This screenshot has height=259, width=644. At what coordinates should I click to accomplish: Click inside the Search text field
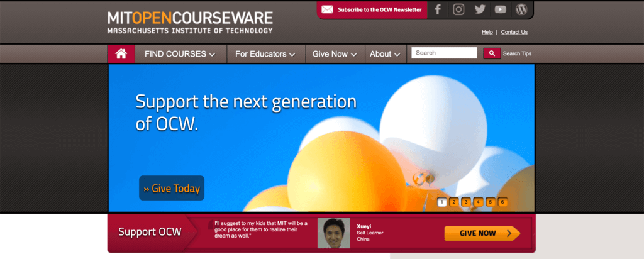coord(445,53)
